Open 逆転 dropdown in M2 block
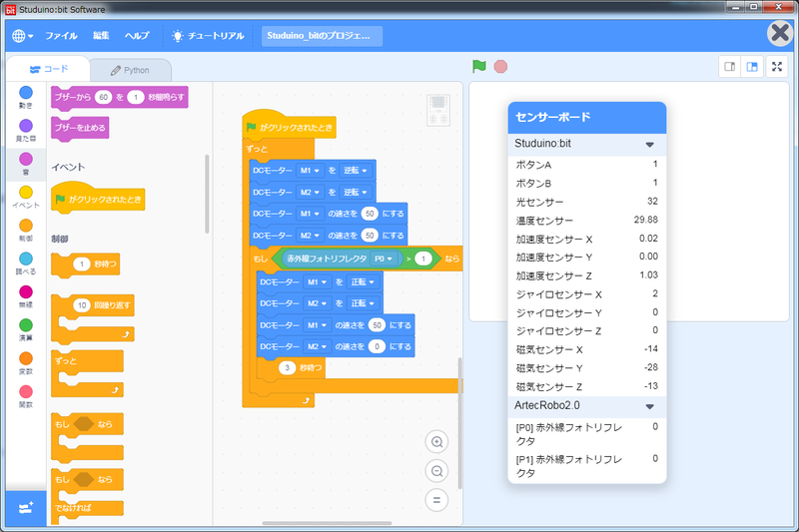The image size is (799, 532). tap(355, 193)
